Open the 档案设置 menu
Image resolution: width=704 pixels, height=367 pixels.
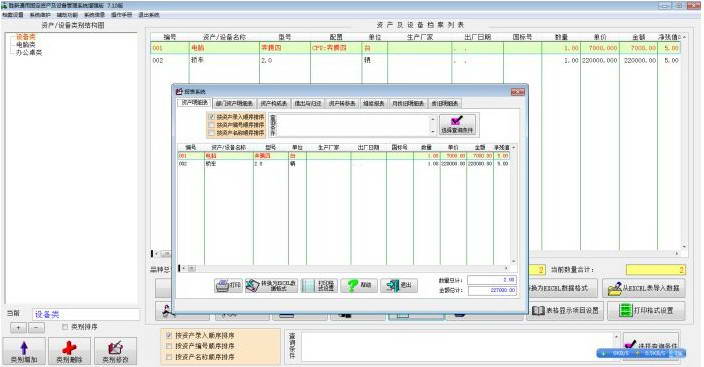tap(13, 15)
